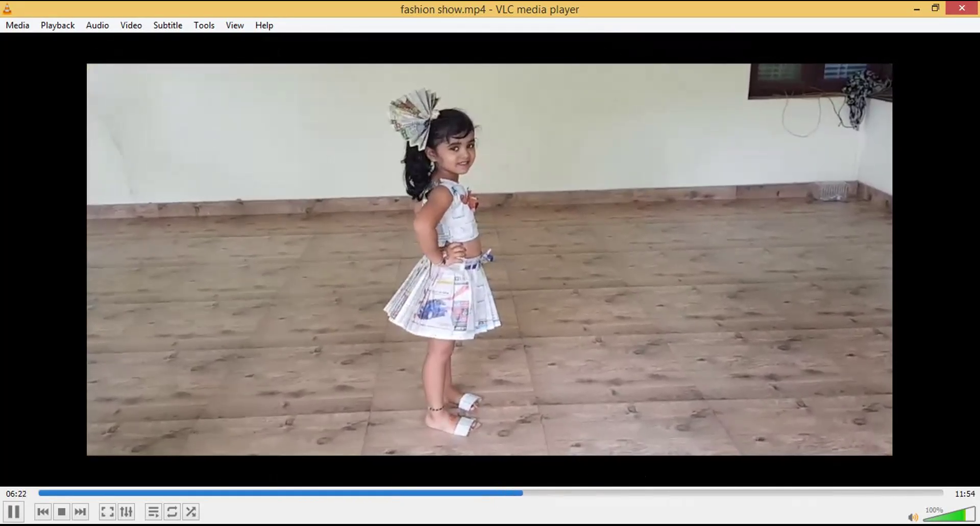980x526 pixels.
Task: Open the Video menu
Action: (x=131, y=25)
